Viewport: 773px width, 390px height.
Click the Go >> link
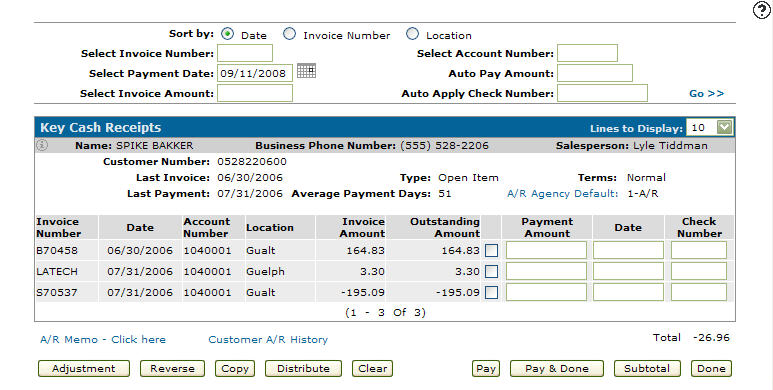pyautogui.click(x=706, y=94)
